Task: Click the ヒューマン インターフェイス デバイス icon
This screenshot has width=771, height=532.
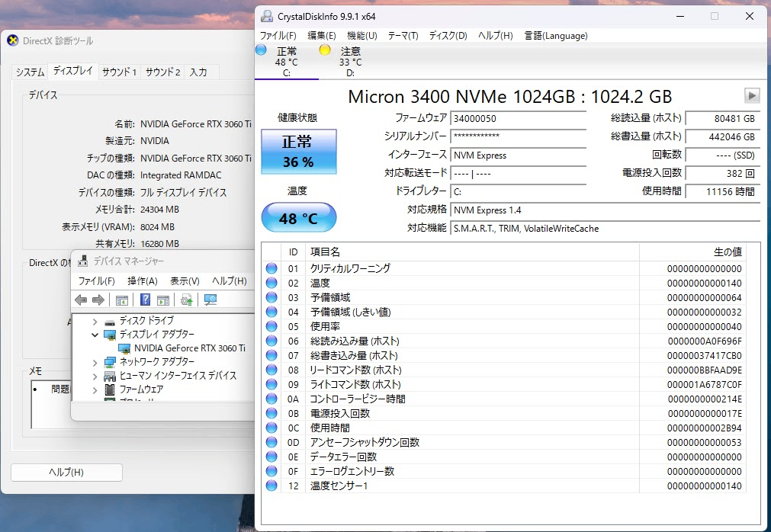Action: pos(110,377)
